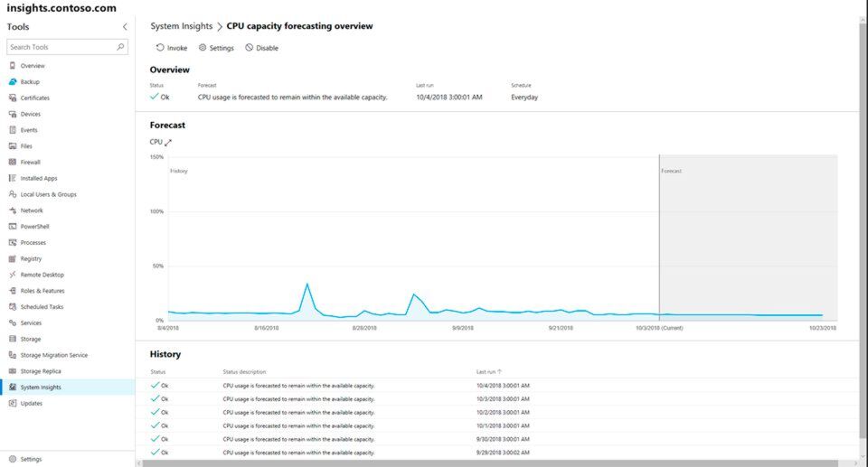Viewport: 868px width, 467px height.
Task: Disable the CPU forecasting capability
Action: 262,48
